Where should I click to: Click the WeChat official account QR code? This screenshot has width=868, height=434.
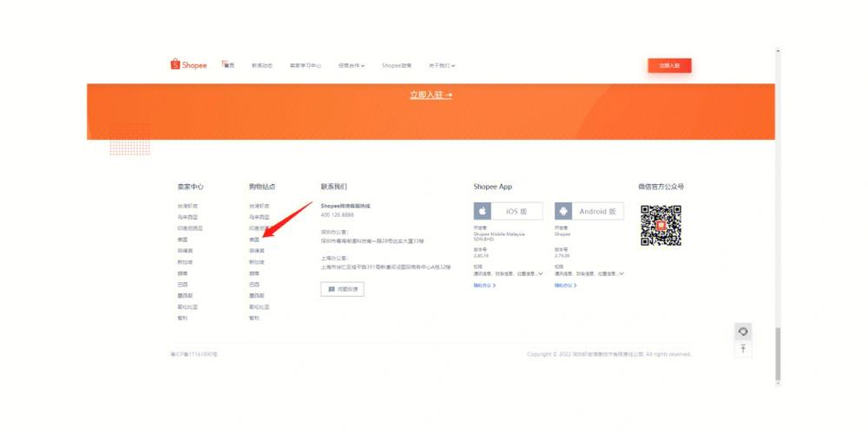pos(661,226)
